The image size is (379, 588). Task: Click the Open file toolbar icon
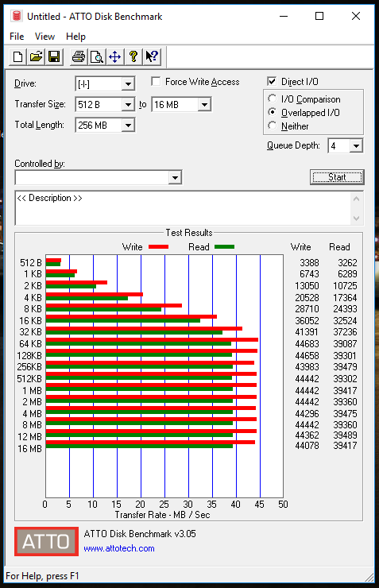coord(36,57)
